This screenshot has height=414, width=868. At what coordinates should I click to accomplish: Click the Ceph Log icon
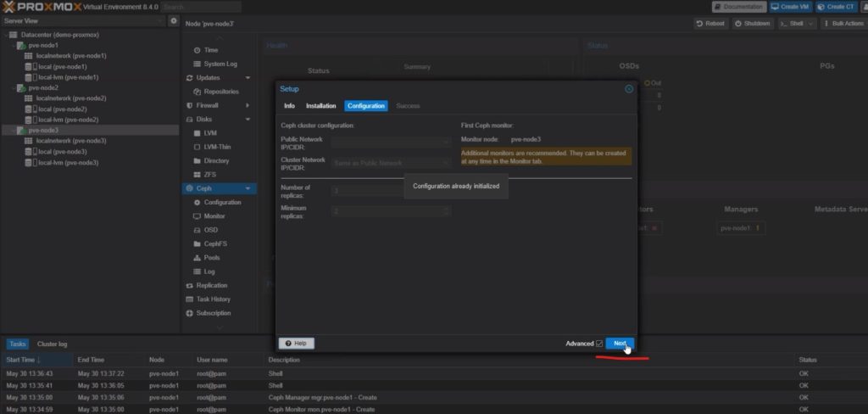197,272
